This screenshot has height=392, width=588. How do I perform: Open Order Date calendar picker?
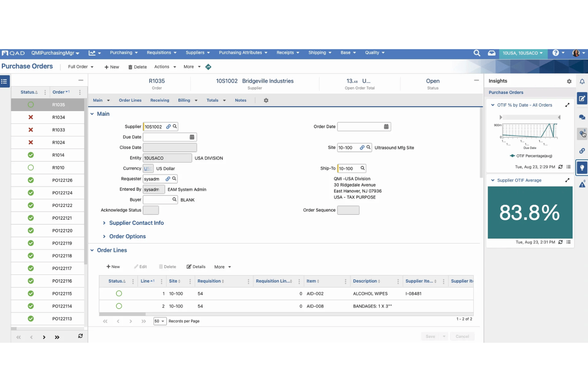386,127
